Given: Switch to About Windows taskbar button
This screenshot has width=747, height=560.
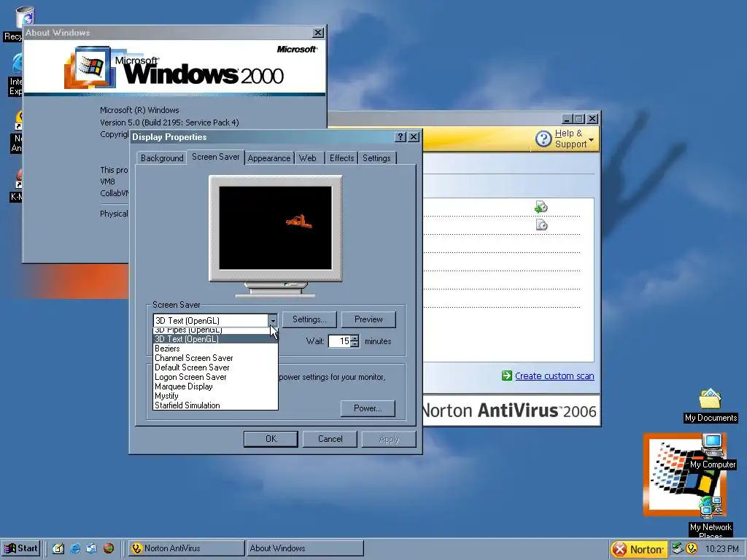Looking at the screenshot, I should pyautogui.click(x=305, y=548).
